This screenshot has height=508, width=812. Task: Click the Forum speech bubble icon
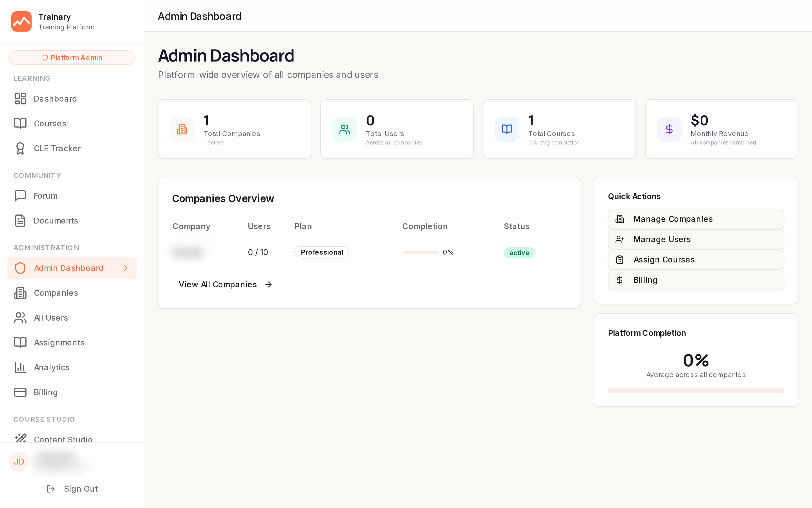(20, 196)
